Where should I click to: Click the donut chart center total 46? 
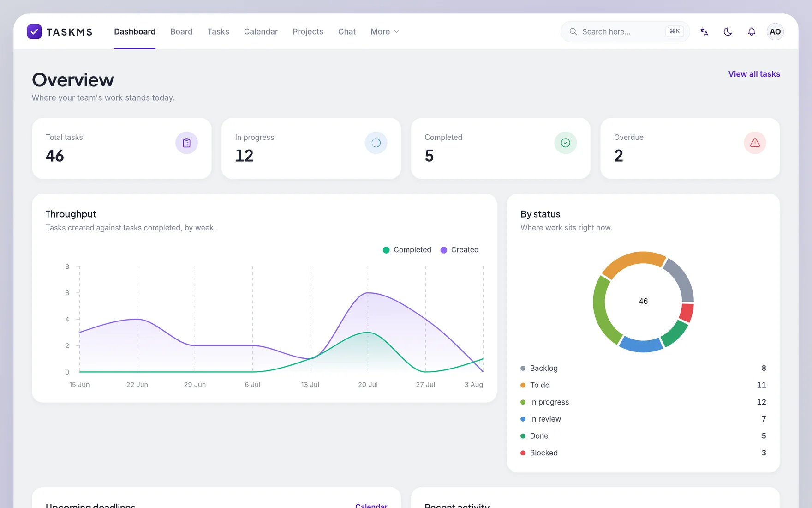[x=643, y=301]
